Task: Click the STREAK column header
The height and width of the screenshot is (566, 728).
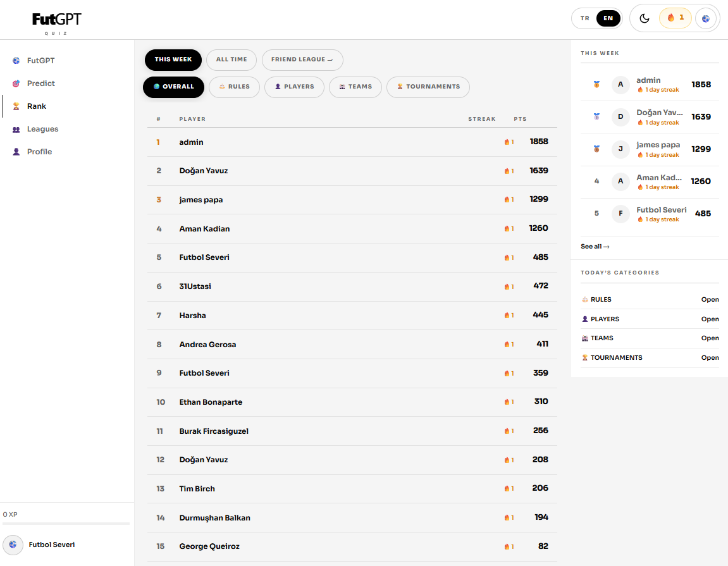Action: click(x=481, y=119)
